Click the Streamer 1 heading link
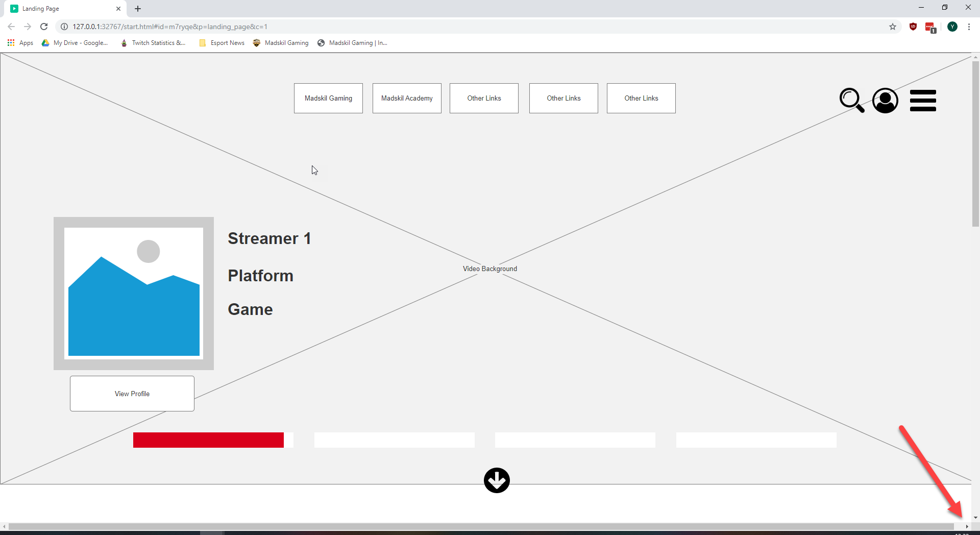This screenshot has height=535, width=980. [x=269, y=238]
